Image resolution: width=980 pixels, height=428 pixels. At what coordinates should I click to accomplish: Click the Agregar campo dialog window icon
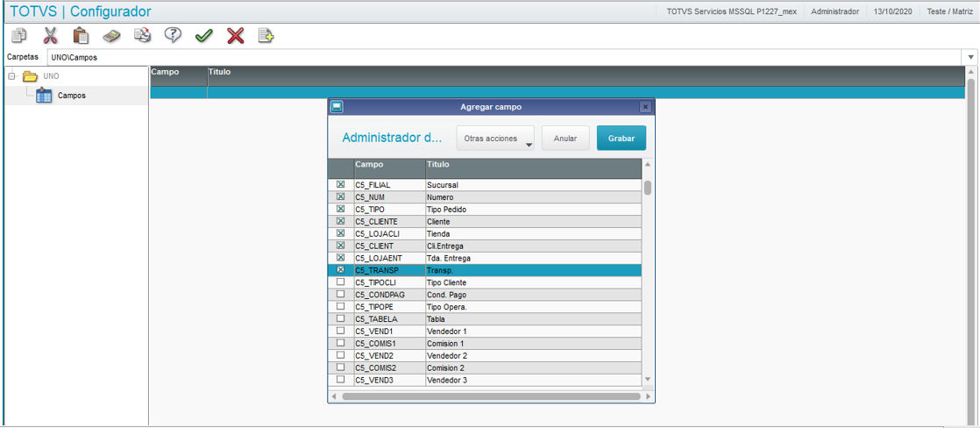pyautogui.click(x=337, y=106)
